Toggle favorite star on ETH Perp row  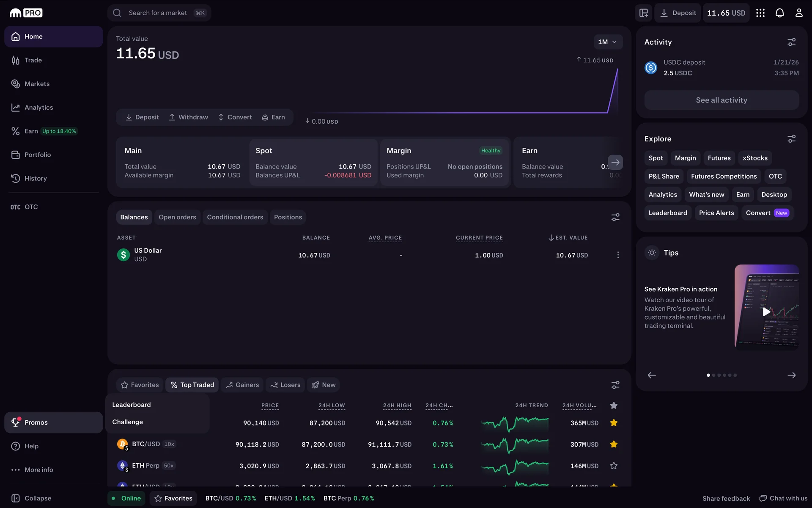click(614, 466)
